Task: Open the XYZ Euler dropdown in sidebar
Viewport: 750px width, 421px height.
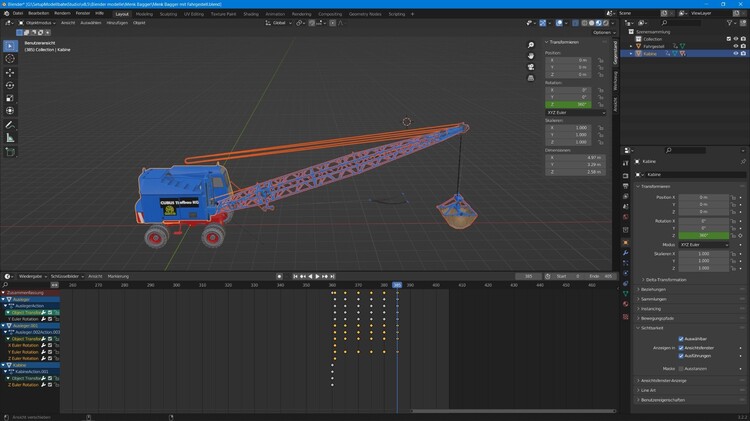Action: tap(575, 113)
